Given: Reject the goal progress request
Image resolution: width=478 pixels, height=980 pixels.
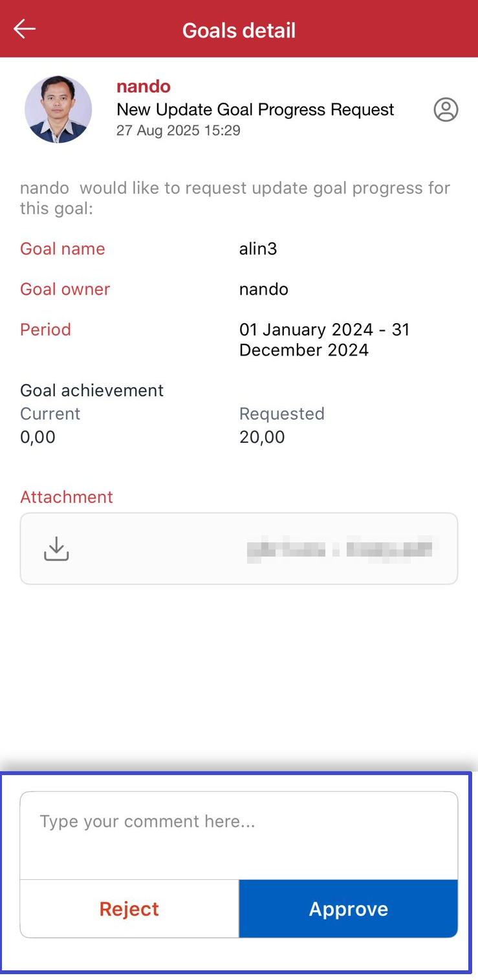Looking at the screenshot, I should 129,909.
